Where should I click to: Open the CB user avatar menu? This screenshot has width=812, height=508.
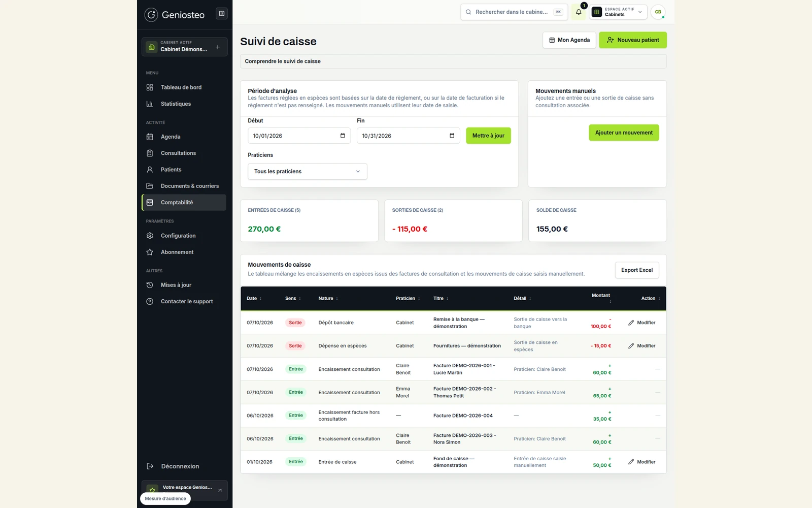coord(658,12)
